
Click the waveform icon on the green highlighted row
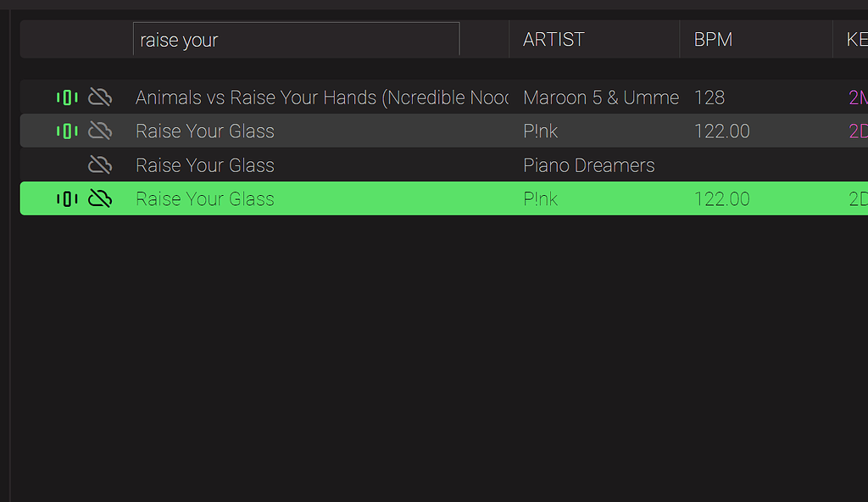pos(67,198)
